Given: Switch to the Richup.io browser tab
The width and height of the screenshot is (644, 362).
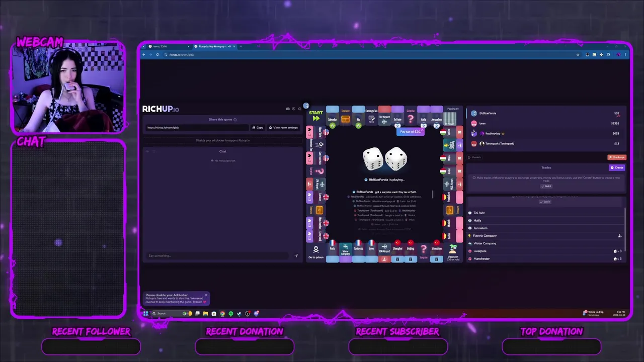Looking at the screenshot, I should pyautogui.click(x=215, y=46).
